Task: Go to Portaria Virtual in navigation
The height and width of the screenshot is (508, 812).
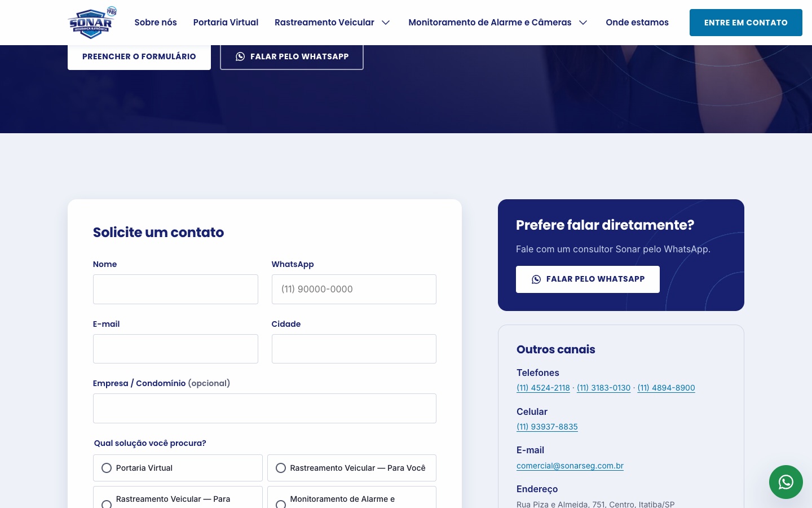Action: [x=226, y=23]
